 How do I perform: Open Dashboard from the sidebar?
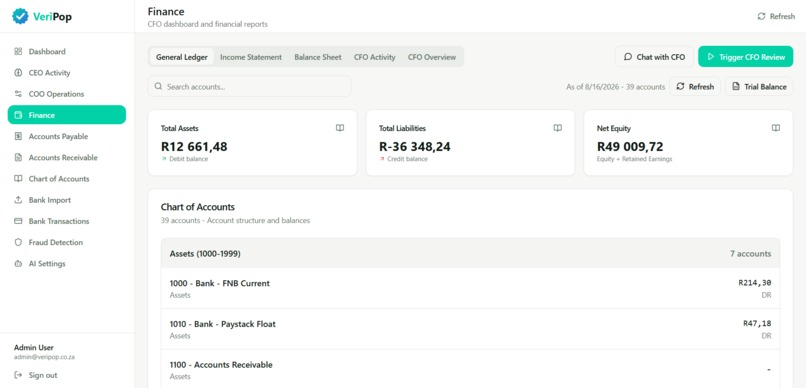point(67,51)
